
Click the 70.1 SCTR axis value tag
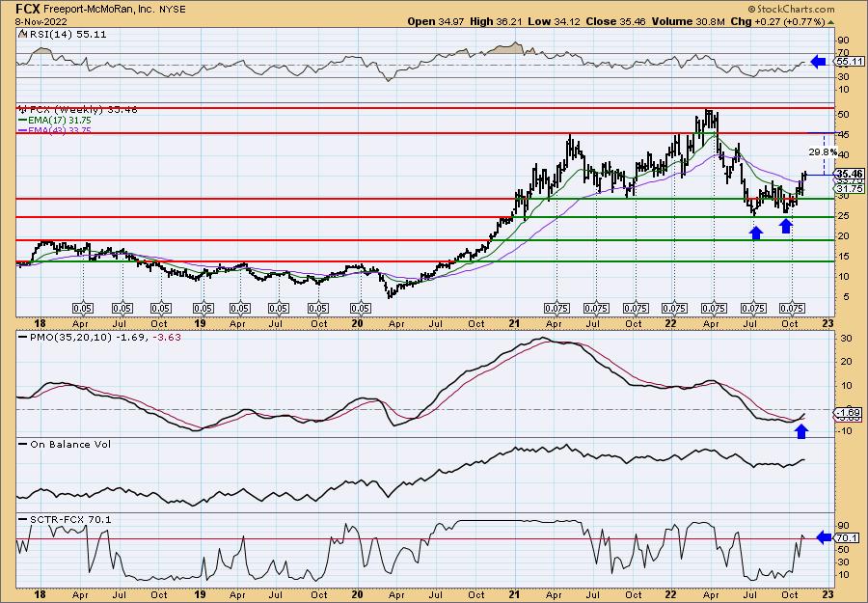(x=848, y=538)
